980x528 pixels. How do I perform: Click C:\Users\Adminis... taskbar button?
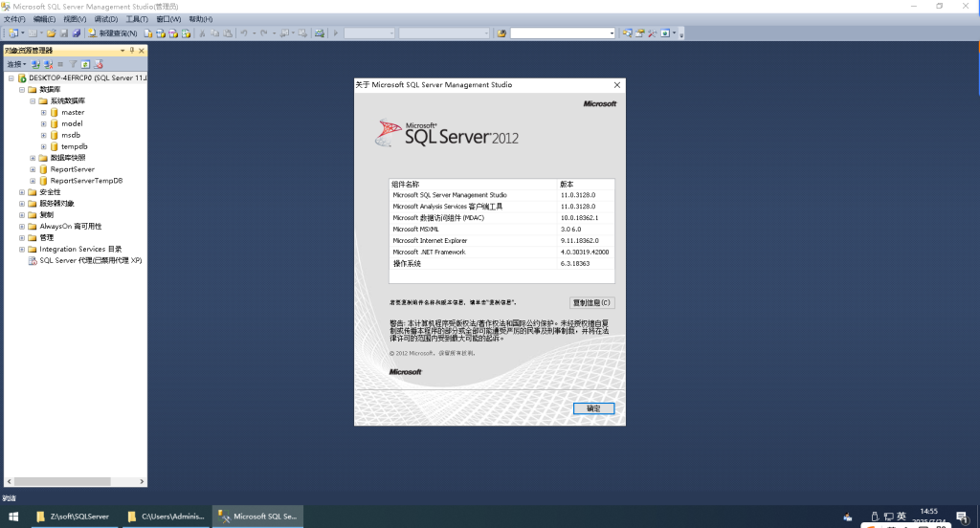point(167,517)
